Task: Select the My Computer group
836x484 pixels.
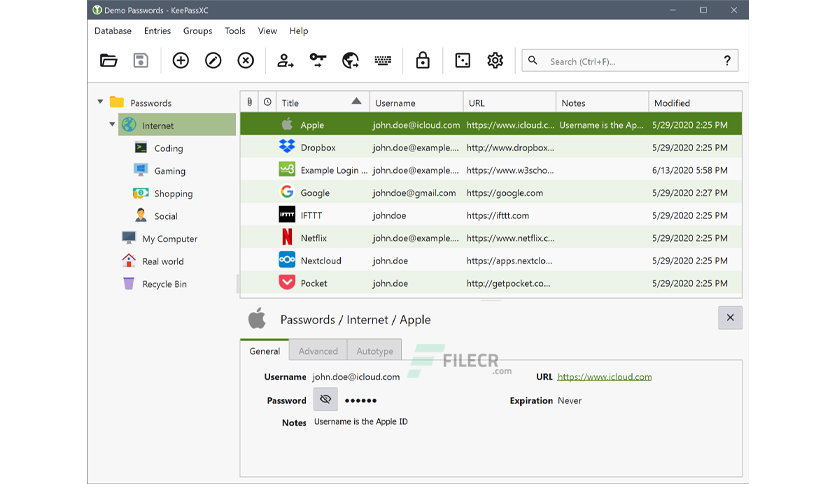Action: point(170,239)
